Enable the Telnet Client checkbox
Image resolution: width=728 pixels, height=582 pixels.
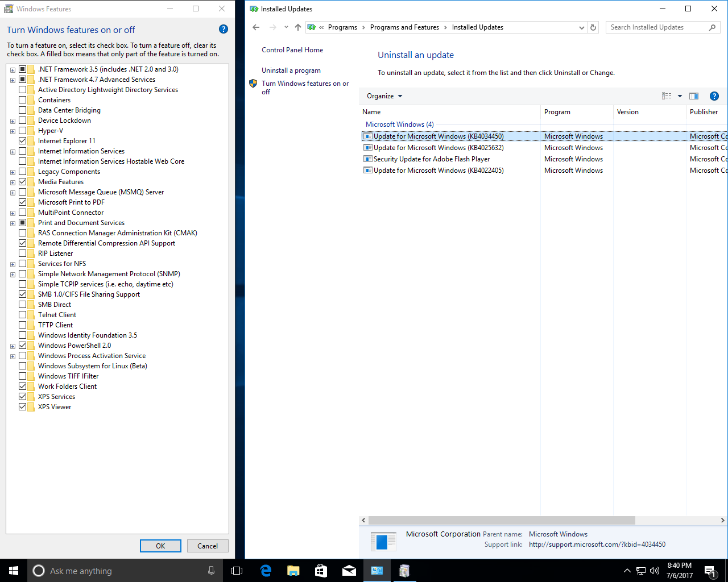coord(23,315)
